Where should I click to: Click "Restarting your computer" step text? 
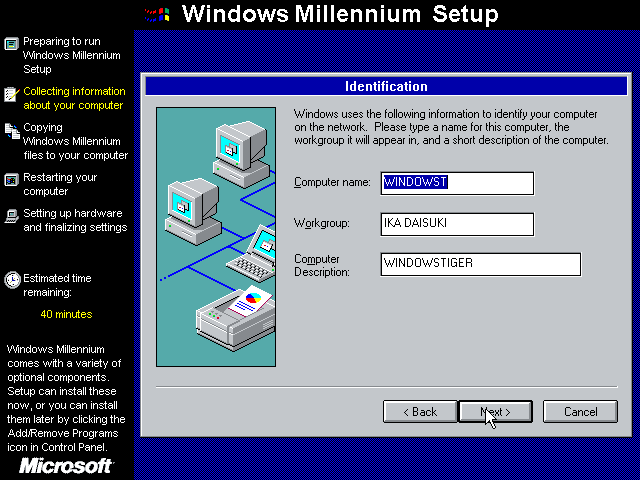click(x=60, y=184)
